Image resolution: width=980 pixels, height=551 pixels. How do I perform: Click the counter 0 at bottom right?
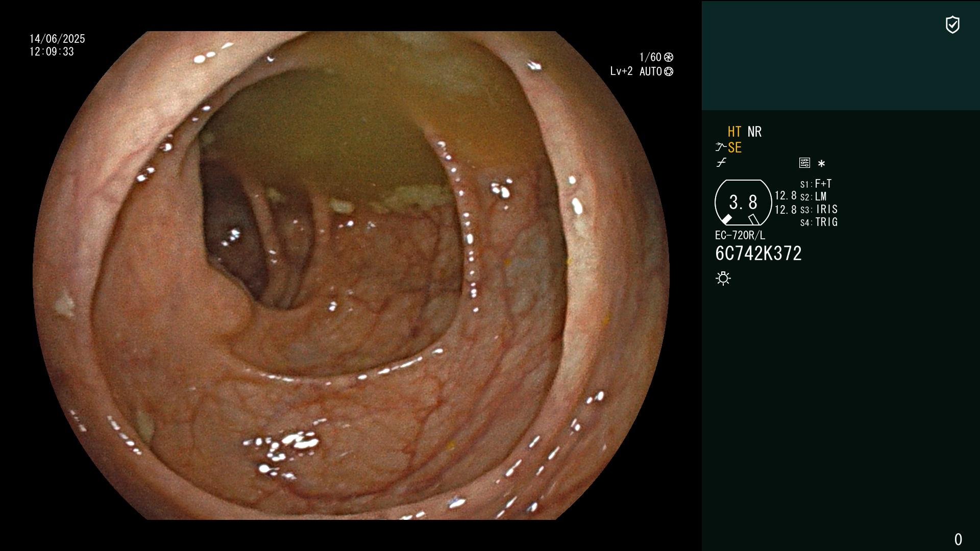[958, 539]
